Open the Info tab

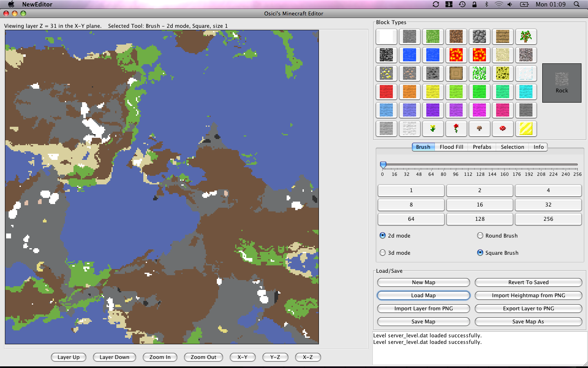tap(539, 147)
